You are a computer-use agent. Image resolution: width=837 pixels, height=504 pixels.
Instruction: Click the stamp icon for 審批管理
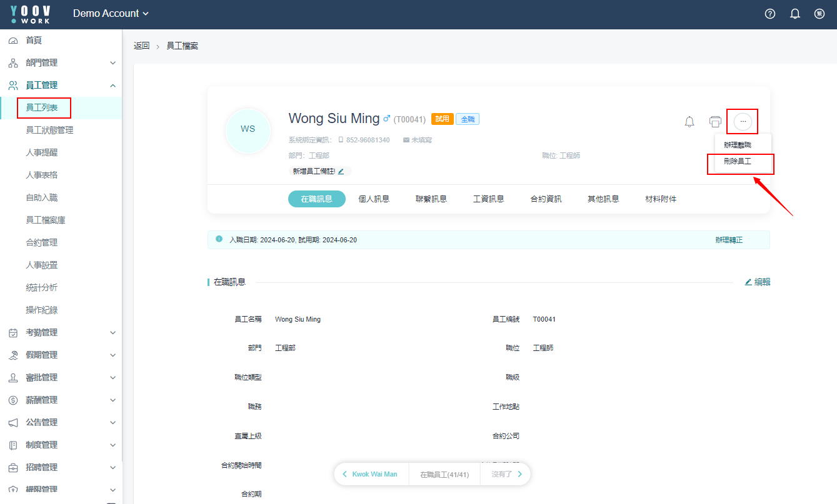[x=13, y=378]
